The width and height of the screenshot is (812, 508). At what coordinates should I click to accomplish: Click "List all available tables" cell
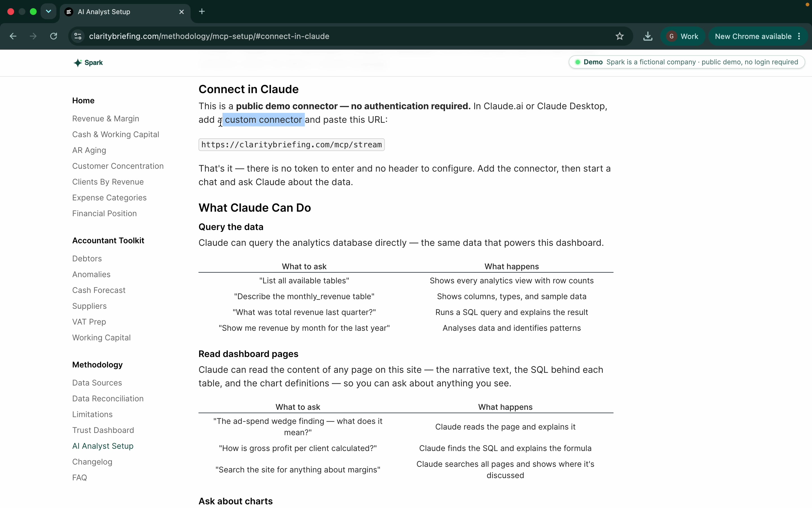tap(304, 281)
